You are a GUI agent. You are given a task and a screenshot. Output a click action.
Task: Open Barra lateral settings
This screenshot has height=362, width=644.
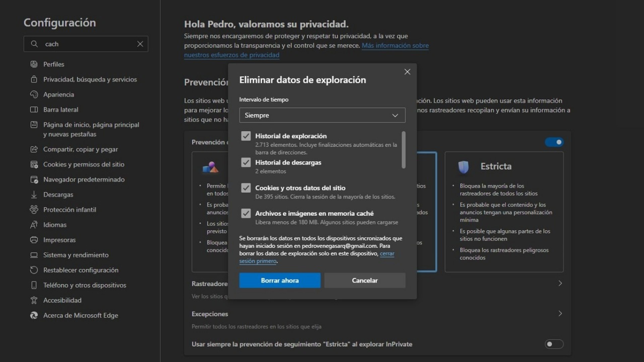[x=61, y=110]
